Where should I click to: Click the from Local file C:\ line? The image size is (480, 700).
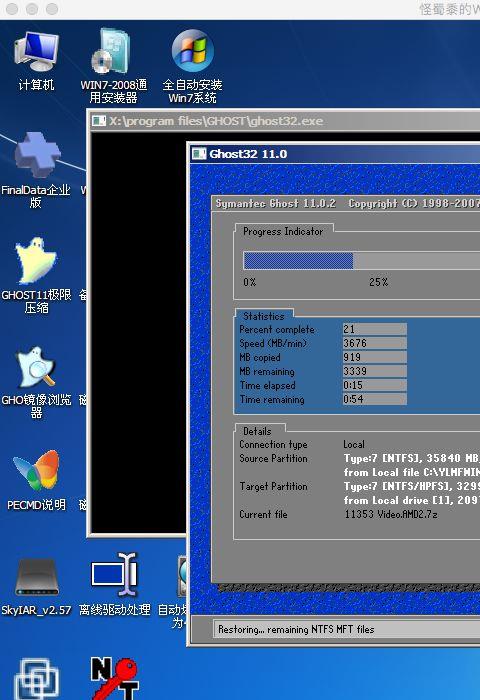point(411,472)
